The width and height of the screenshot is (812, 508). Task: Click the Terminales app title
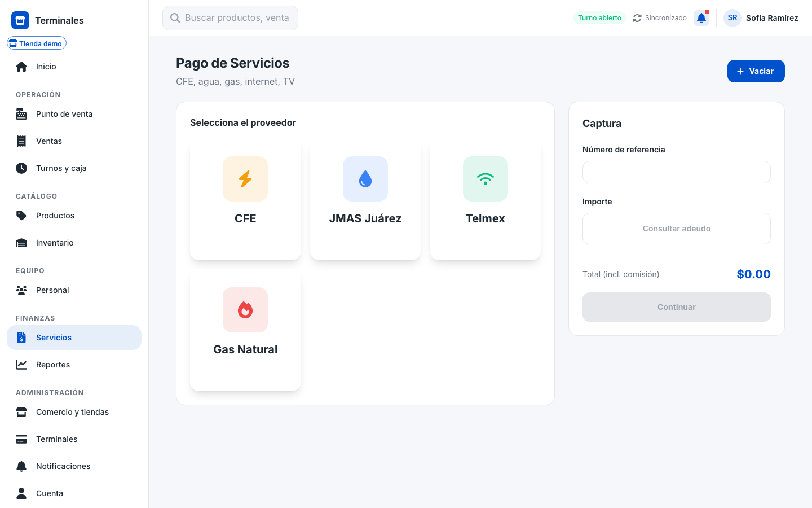coord(59,20)
